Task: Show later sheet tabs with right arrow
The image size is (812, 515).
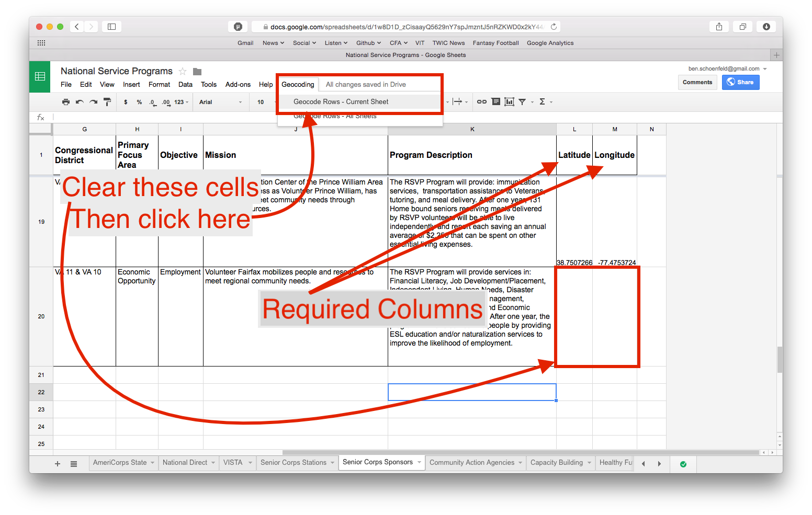Action: tap(659, 464)
